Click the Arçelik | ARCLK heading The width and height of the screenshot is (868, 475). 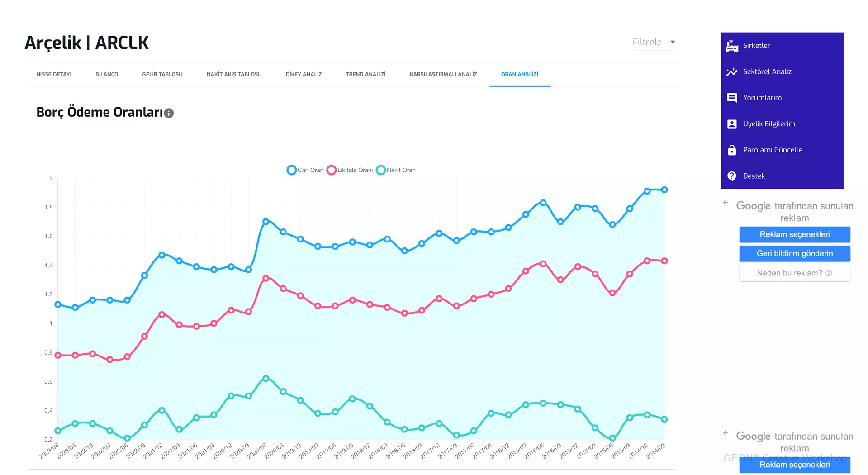coord(86,43)
